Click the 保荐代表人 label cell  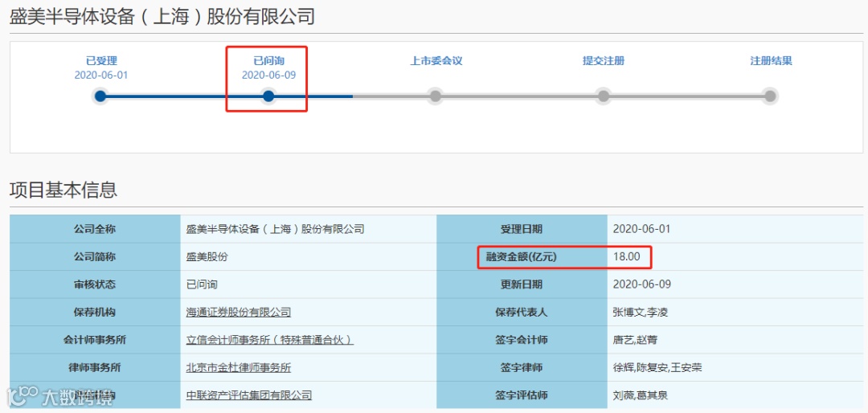(522, 313)
